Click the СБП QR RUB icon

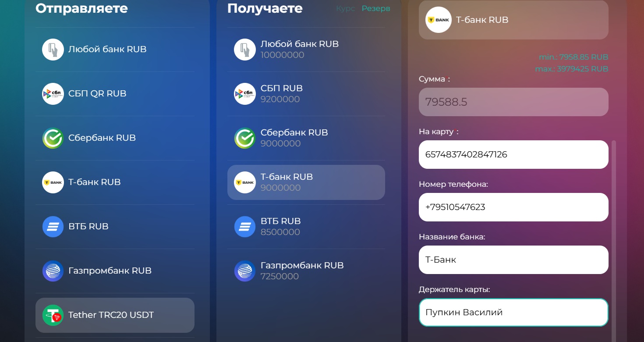pyautogui.click(x=53, y=94)
